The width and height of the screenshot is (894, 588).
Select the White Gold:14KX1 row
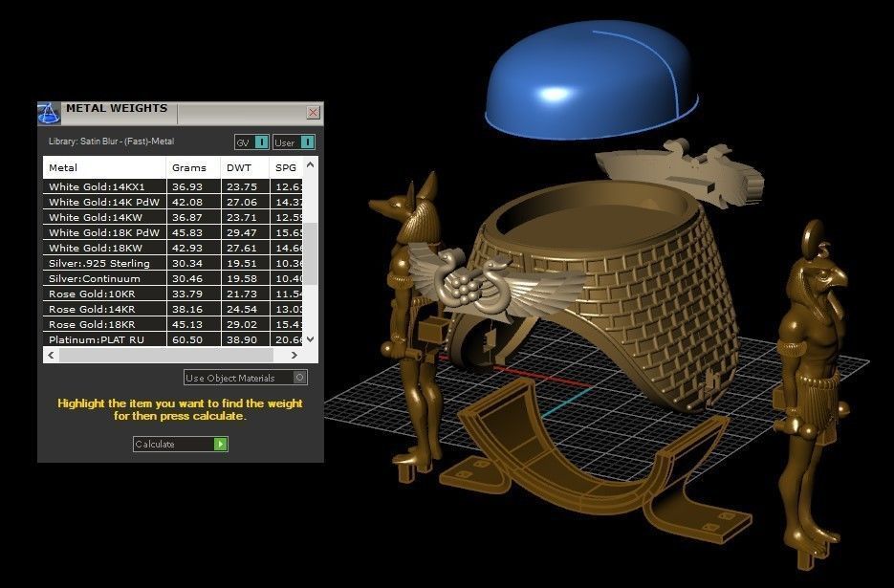click(x=173, y=186)
